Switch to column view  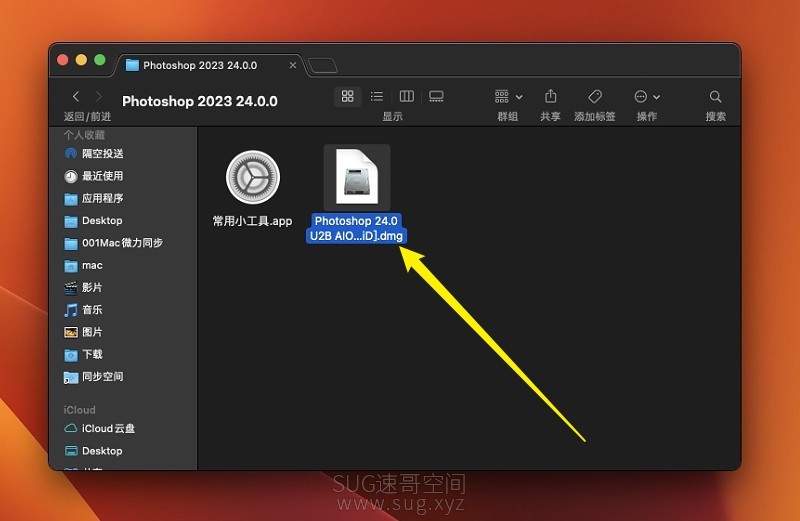(x=407, y=96)
